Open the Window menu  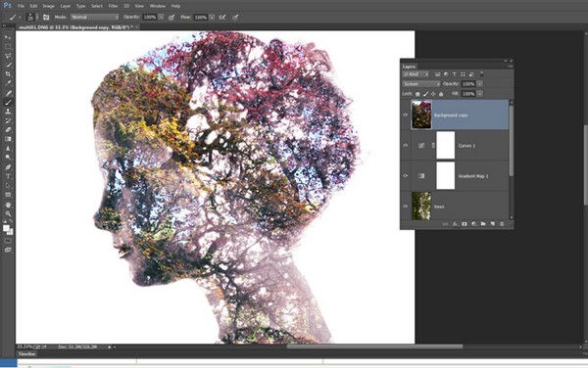click(158, 6)
